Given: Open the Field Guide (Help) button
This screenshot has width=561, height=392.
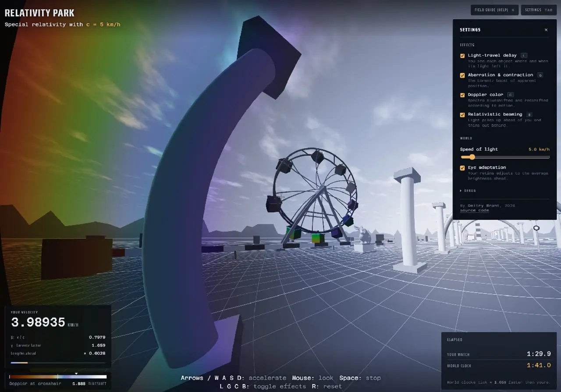Looking at the screenshot, I should (495, 10).
